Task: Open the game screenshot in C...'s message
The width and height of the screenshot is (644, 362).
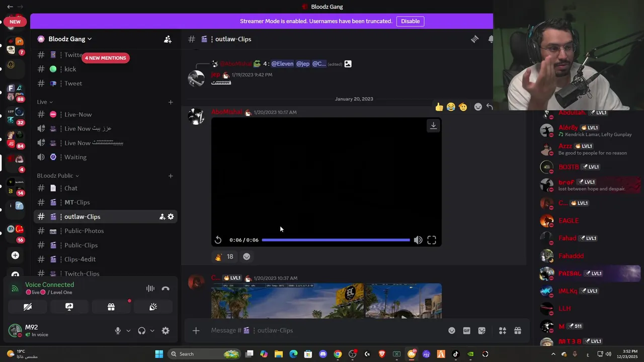Action: (x=327, y=301)
